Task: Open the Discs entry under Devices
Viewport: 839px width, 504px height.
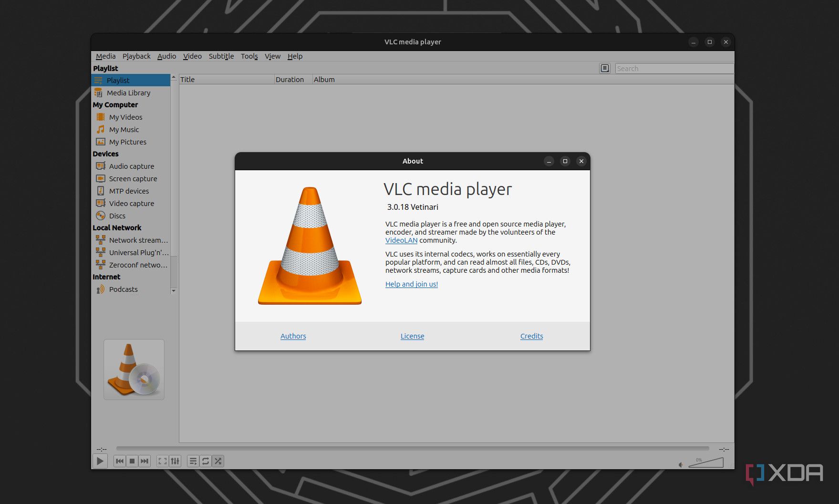Action: tap(116, 216)
